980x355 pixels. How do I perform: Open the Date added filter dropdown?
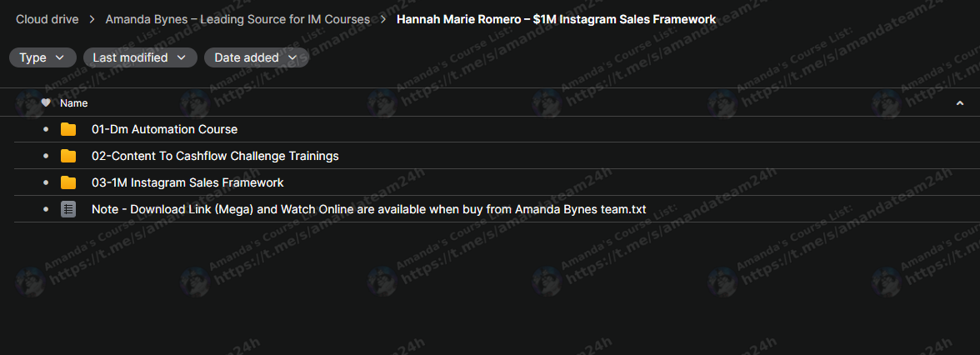click(257, 57)
